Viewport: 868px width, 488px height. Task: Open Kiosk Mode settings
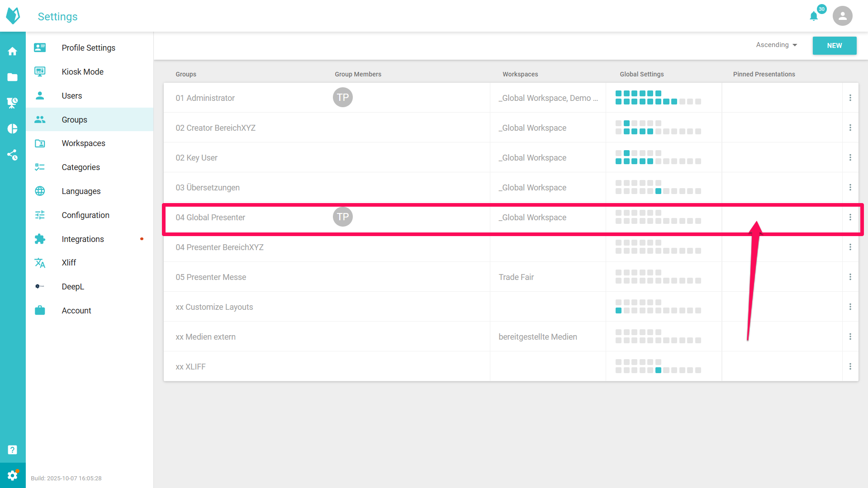click(82, 72)
